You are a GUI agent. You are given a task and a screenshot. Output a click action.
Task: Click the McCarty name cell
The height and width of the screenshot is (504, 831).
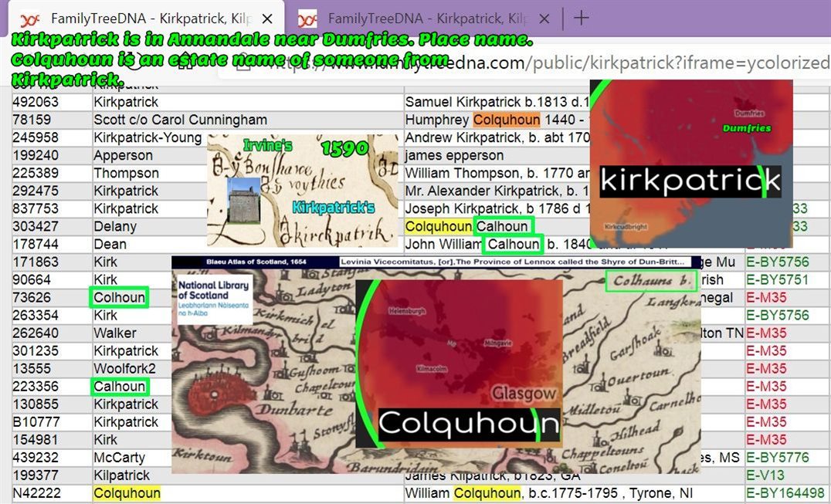pyautogui.click(x=119, y=458)
